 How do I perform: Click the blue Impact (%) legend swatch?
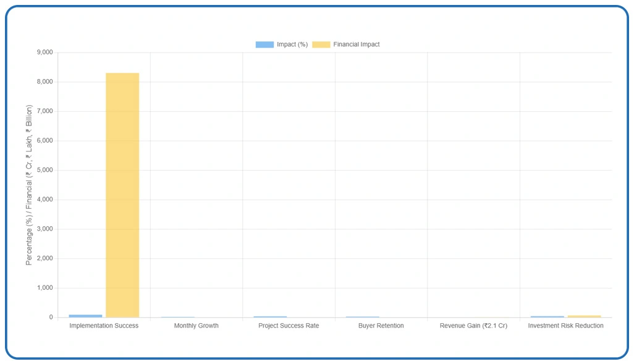pos(264,44)
